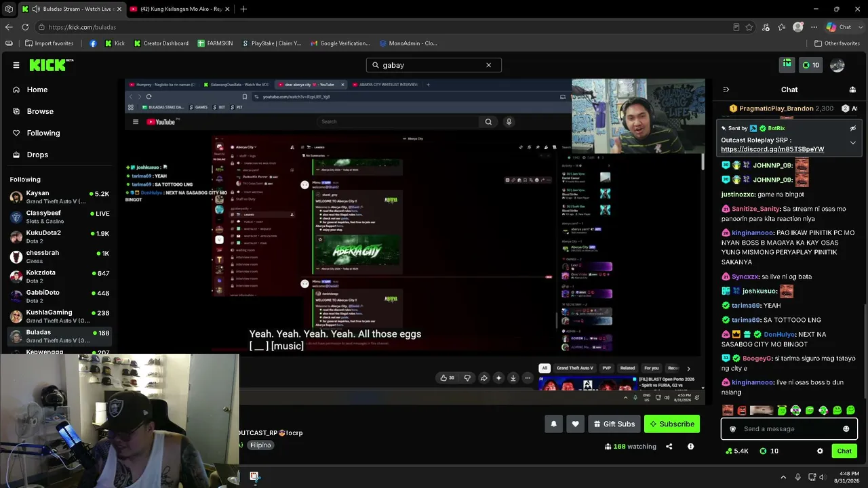Image resolution: width=868 pixels, height=488 pixels.
Task: Go back in the browser
Action: coord(9,27)
